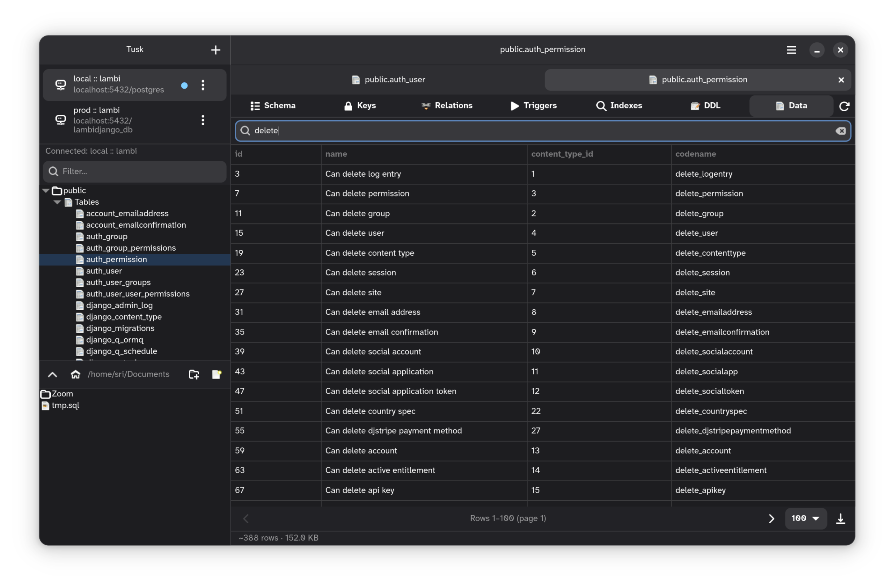894x588 pixels.
Task: Open the rows-per-page dropdown
Action: pos(806,518)
